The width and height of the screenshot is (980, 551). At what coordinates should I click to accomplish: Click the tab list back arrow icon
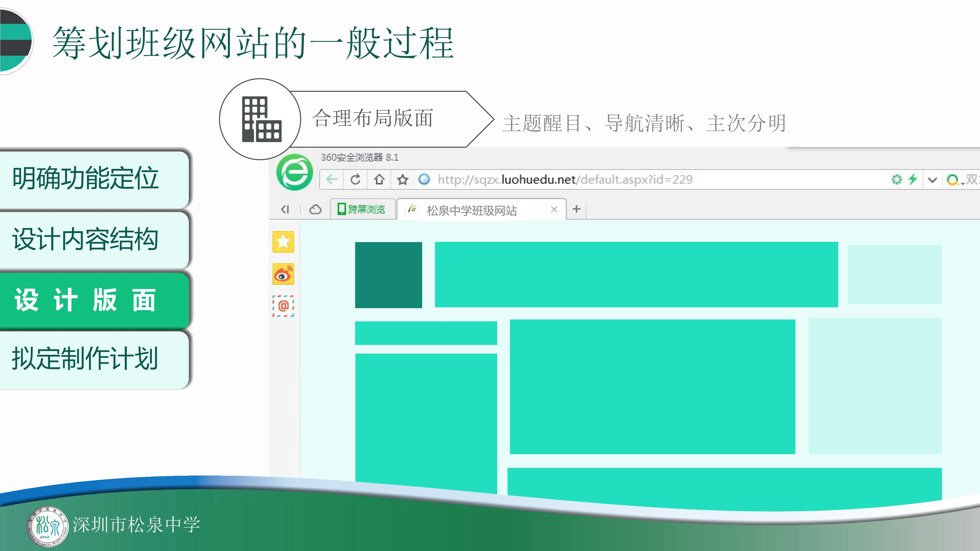(285, 209)
